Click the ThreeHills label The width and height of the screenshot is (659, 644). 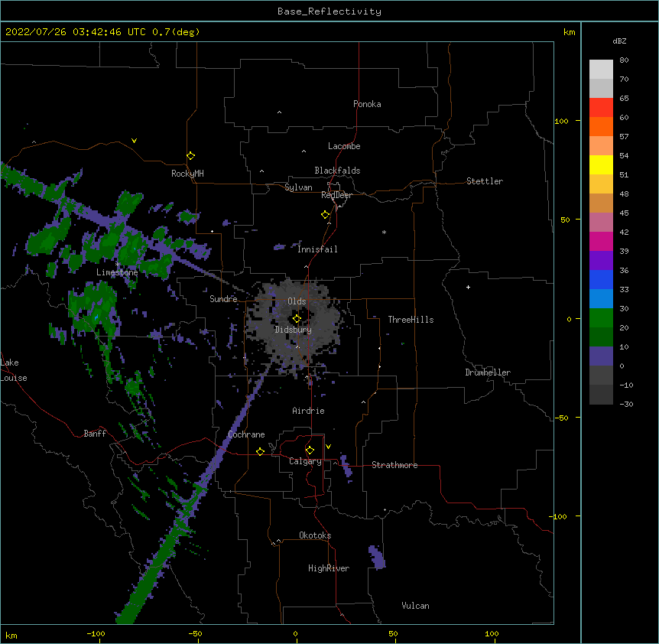click(411, 320)
